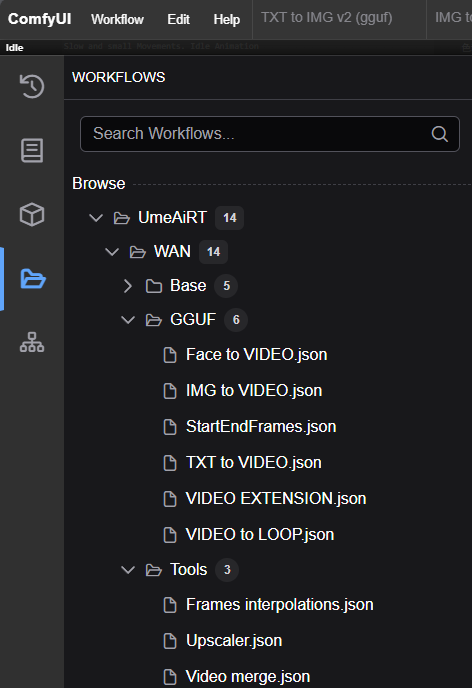Collapse the UmeAiRT folder chevron
Viewport: 472px width, 688px height.
click(96, 218)
